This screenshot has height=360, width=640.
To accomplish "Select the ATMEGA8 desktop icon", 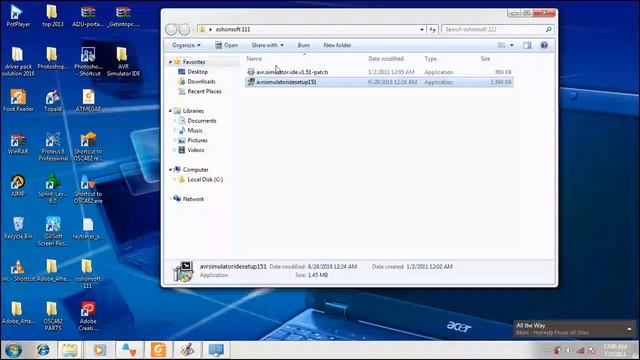I will (88, 100).
